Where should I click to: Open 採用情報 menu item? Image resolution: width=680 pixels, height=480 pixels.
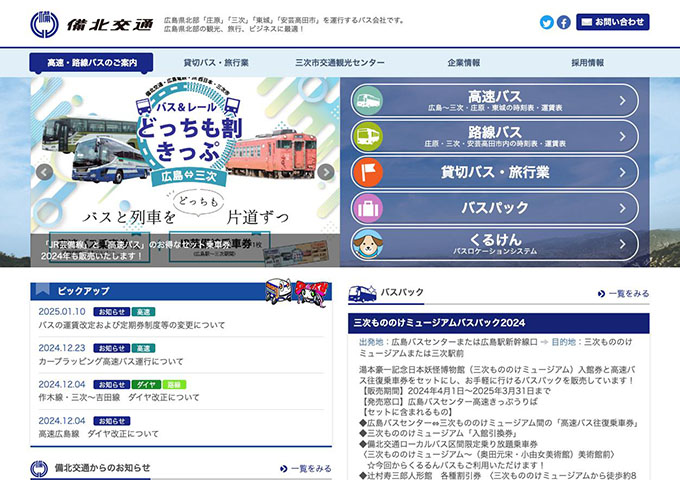coord(587,63)
